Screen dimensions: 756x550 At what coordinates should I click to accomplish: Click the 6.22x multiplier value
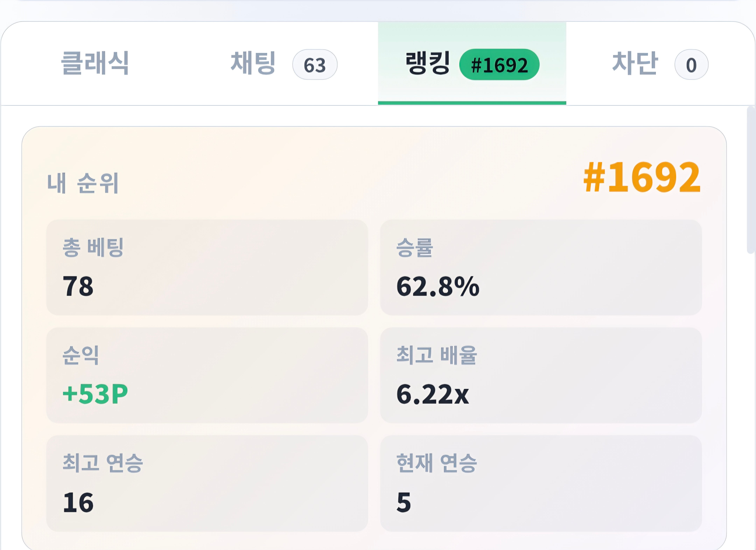[x=433, y=394]
